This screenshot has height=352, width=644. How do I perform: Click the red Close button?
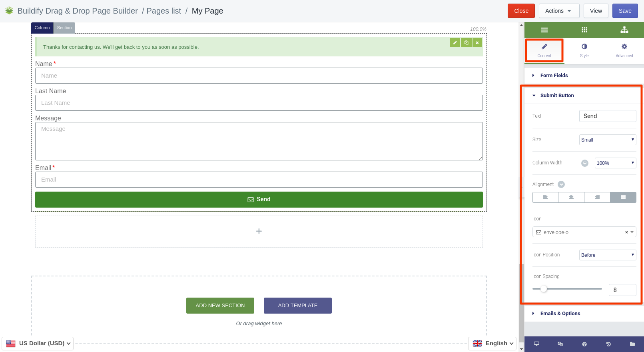pos(521,11)
